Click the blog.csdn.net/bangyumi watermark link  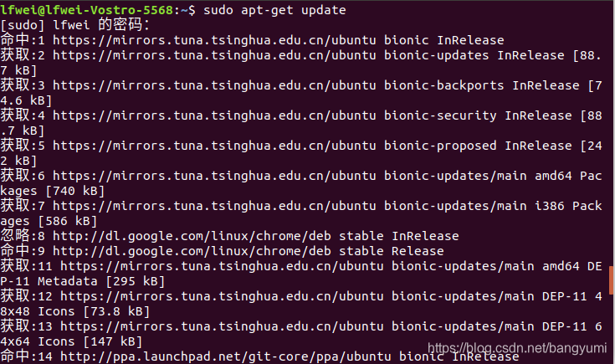517,348
